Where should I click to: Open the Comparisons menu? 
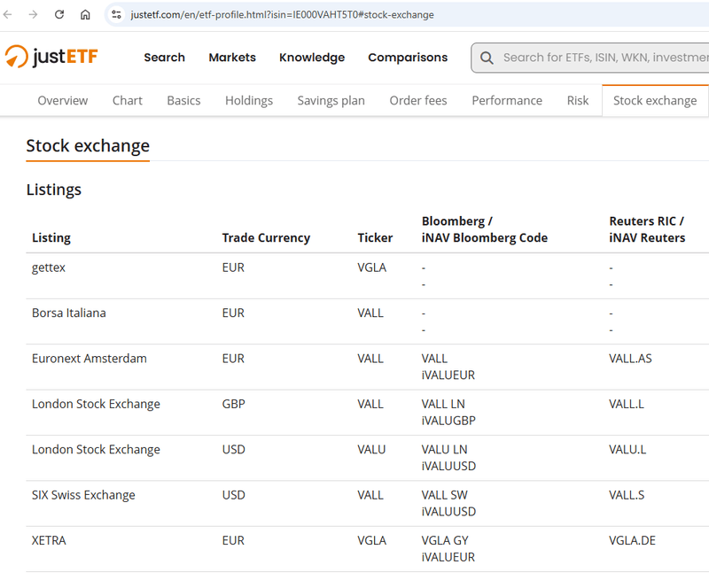408,58
